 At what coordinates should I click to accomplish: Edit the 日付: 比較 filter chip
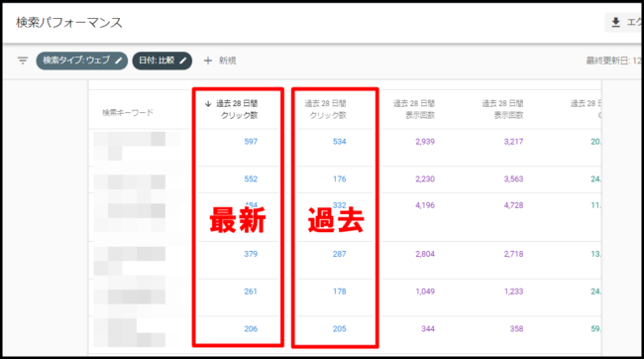pos(162,60)
